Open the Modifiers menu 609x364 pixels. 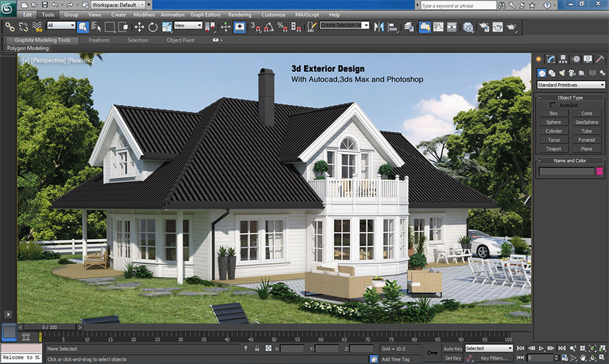point(144,15)
